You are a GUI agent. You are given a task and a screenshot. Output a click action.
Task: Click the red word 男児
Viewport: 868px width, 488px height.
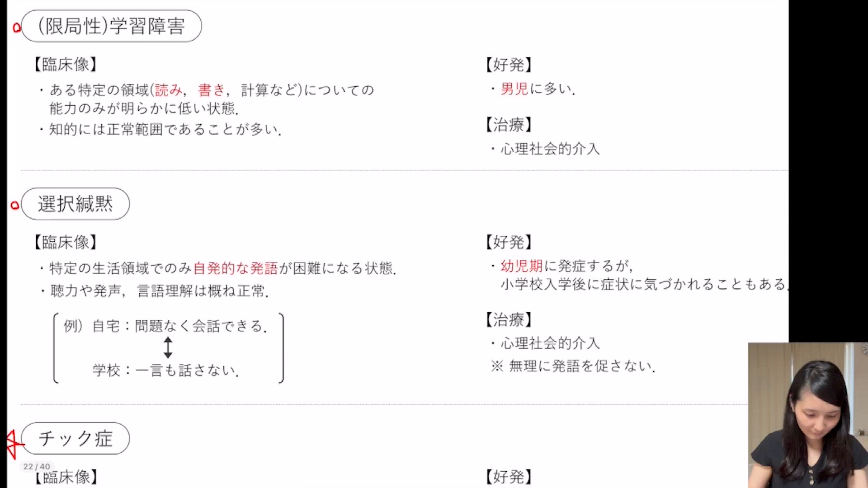[x=514, y=89]
